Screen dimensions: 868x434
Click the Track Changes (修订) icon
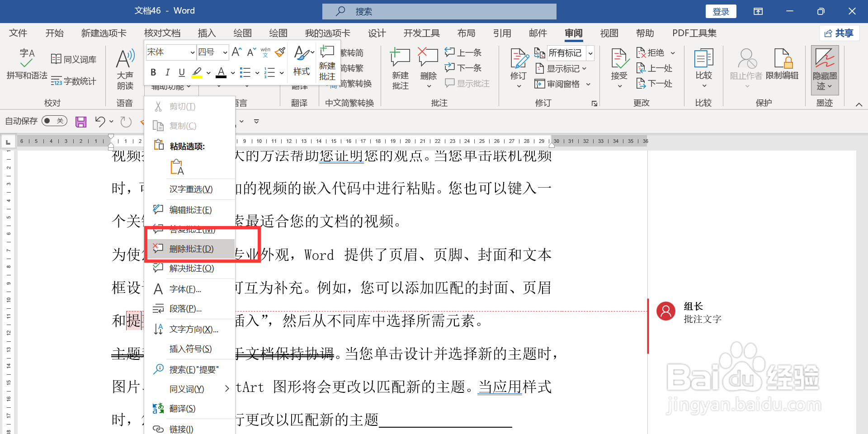point(519,59)
